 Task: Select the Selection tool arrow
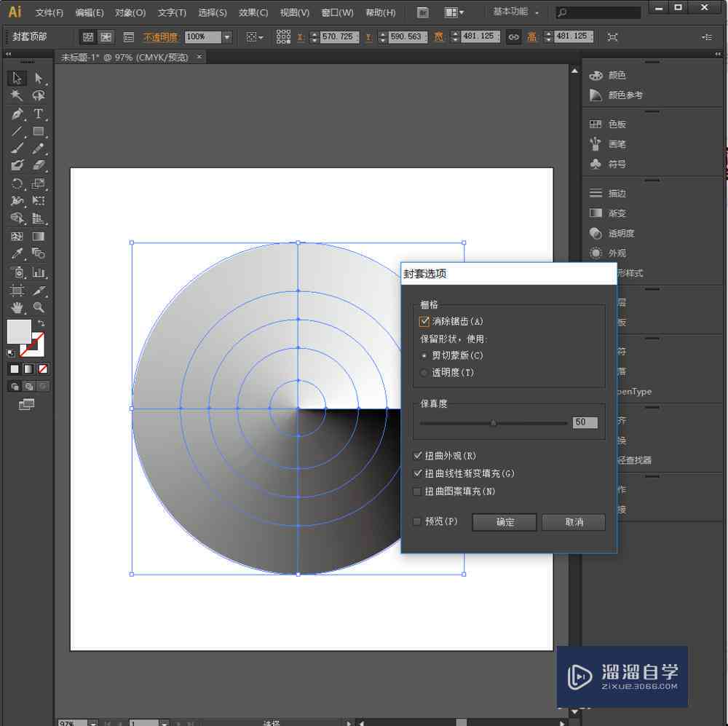(17, 78)
